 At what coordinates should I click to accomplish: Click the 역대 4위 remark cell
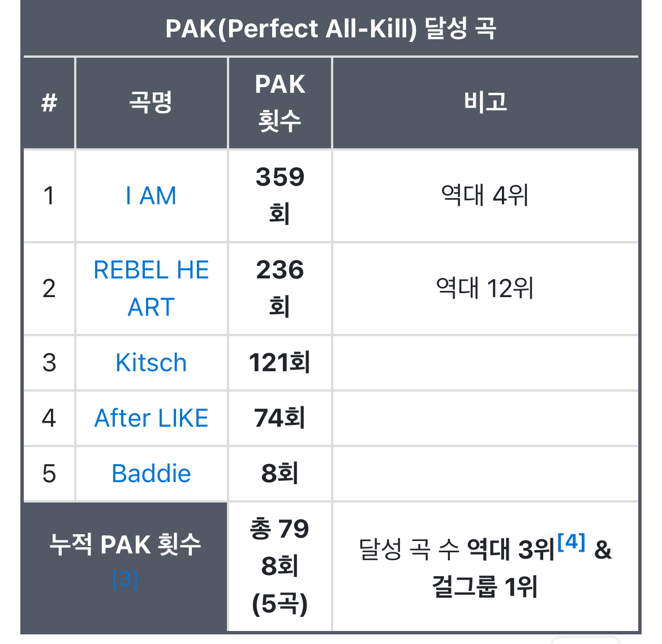[485, 196]
